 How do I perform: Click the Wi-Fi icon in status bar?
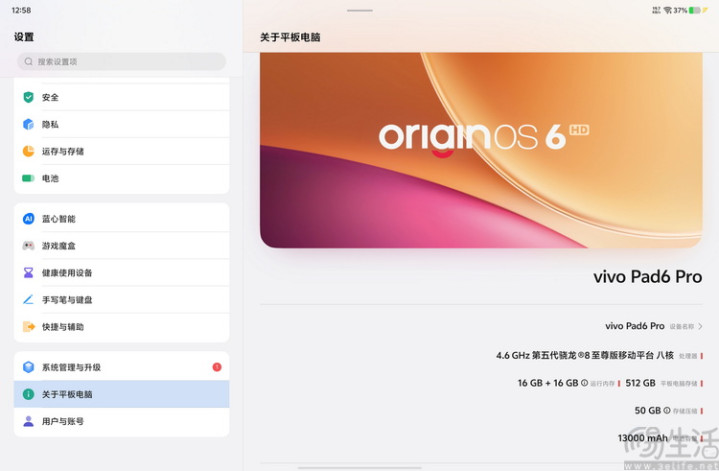(x=668, y=10)
